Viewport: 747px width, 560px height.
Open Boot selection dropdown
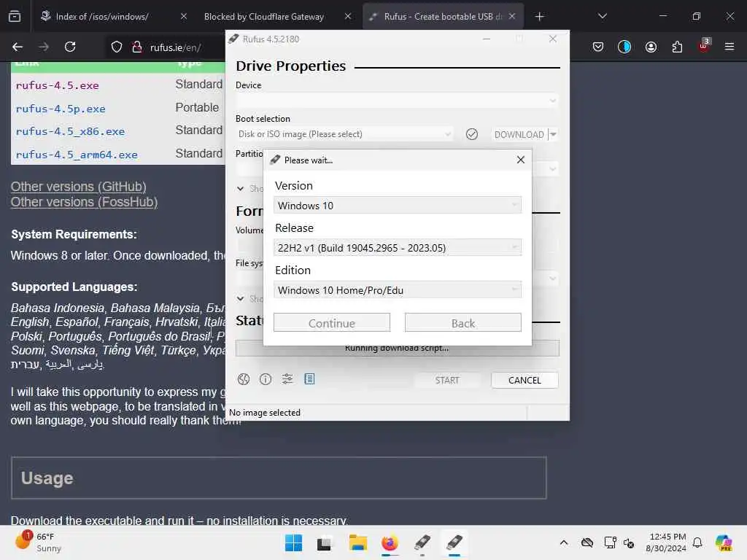coord(344,134)
